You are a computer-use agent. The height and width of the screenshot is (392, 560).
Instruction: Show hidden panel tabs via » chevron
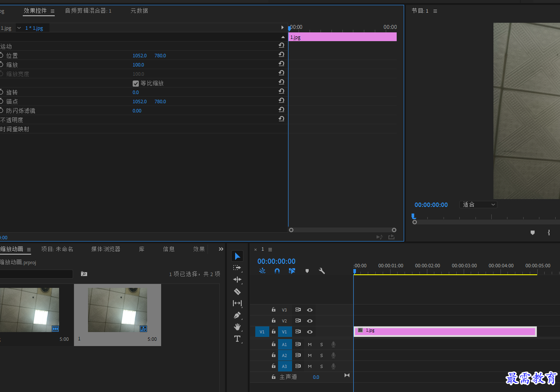pyautogui.click(x=221, y=249)
